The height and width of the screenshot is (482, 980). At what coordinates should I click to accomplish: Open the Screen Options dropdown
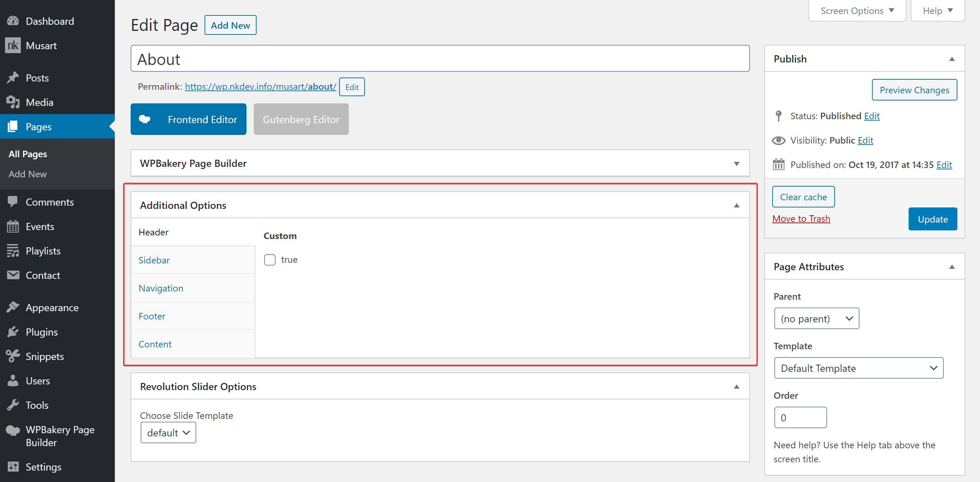point(857,11)
